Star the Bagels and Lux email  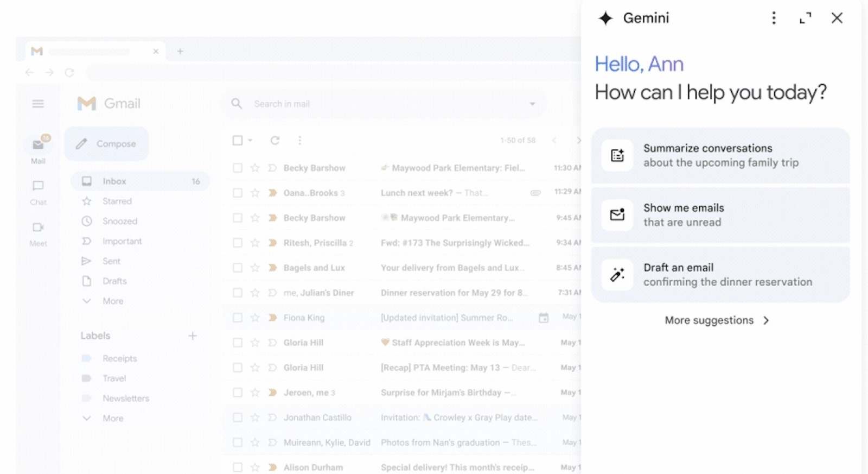255,268
